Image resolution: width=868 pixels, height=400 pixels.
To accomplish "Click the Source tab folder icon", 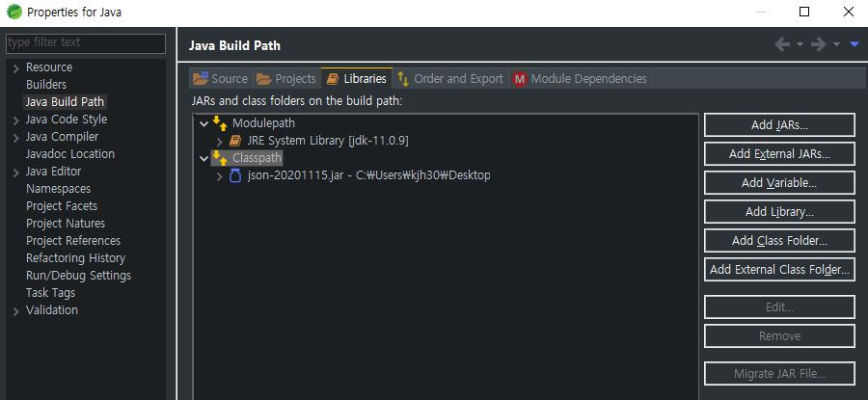I will coord(201,79).
